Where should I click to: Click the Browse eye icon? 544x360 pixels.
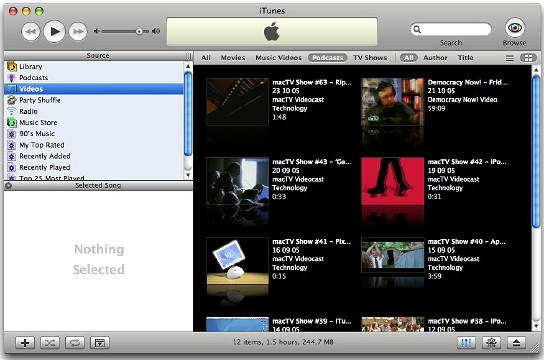tap(515, 28)
